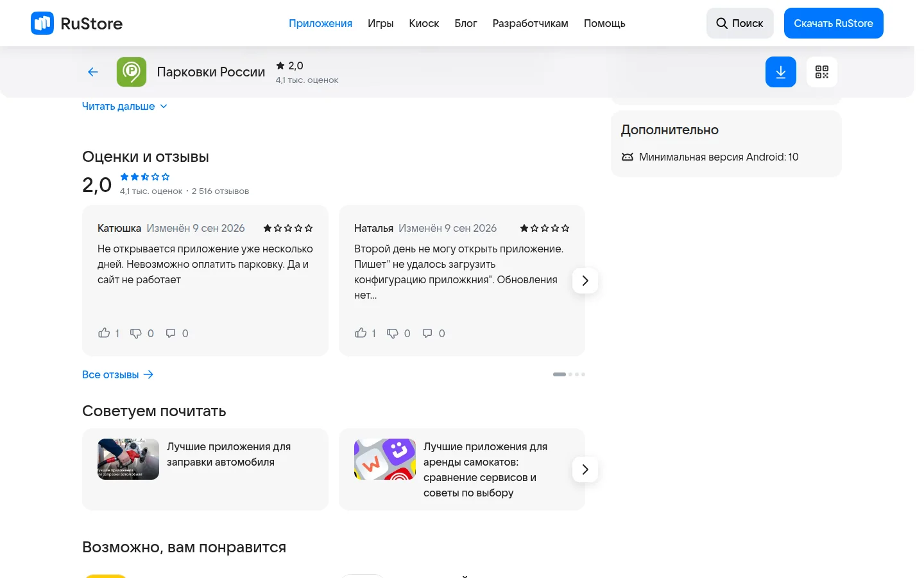Image resolution: width=924 pixels, height=578 pixels.
Task: Click the star rating on Катюшка's review
Action: (288, 228)
